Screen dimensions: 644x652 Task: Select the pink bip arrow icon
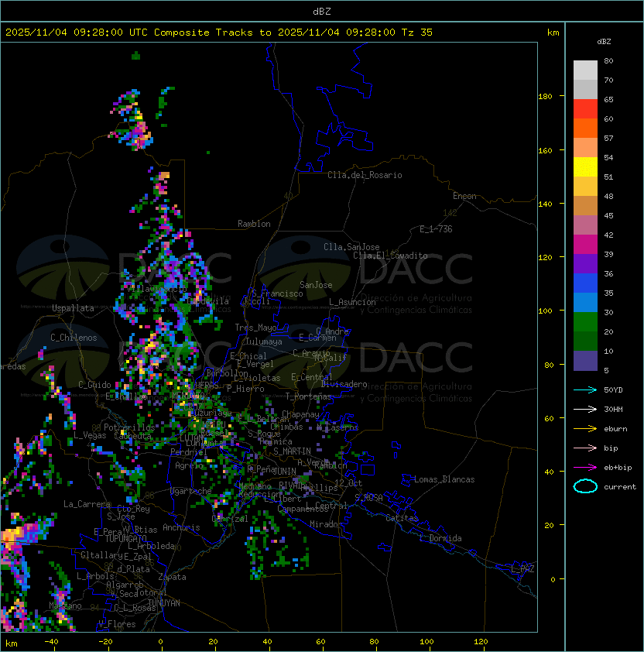tap(585, 448)
